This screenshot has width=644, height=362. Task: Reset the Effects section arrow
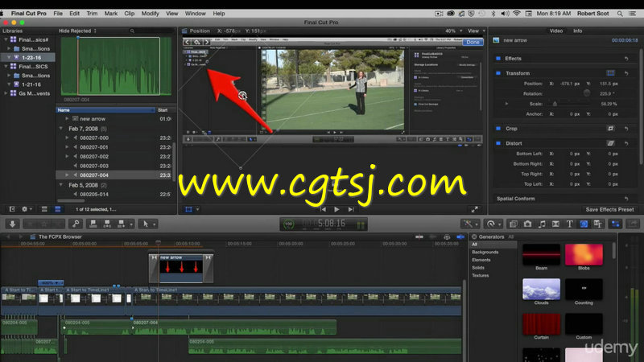click(626, 59)
